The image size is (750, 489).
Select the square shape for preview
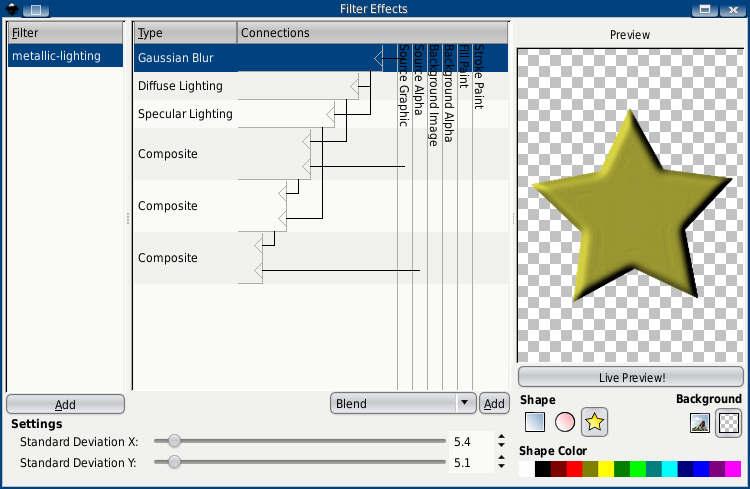pyautogui.click(x=535, y=422)
